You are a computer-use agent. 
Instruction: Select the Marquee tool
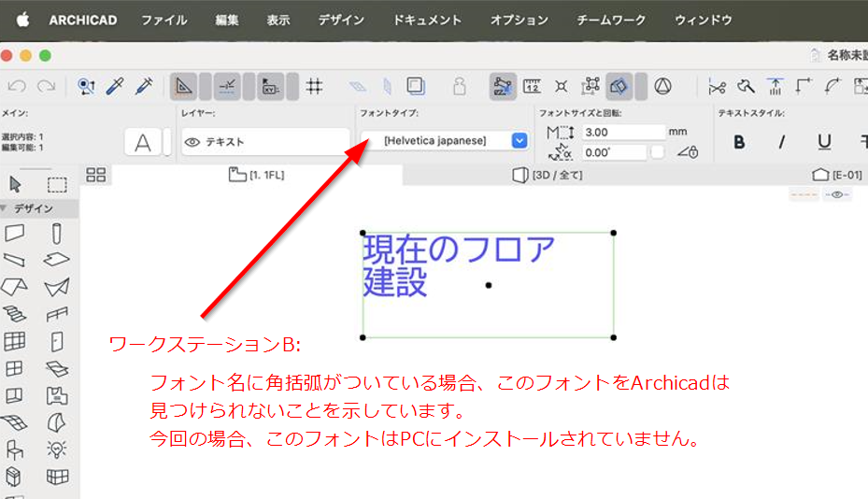pos(57,184)
